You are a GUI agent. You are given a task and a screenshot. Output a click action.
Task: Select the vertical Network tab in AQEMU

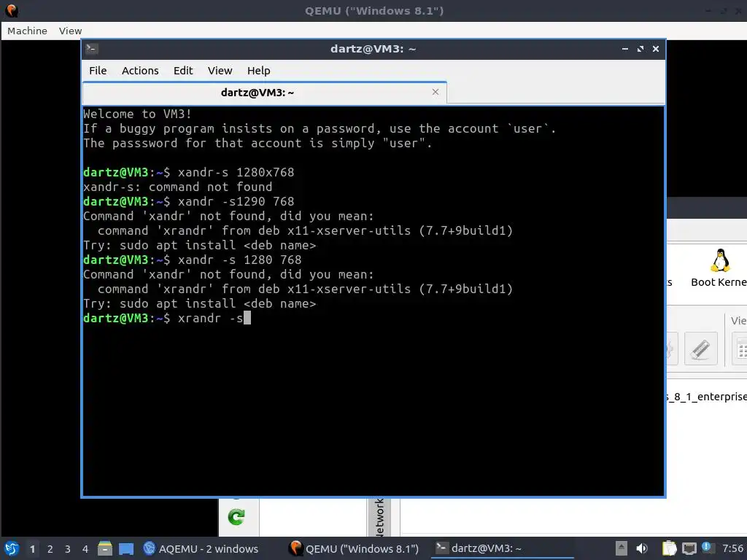point(379,517)
